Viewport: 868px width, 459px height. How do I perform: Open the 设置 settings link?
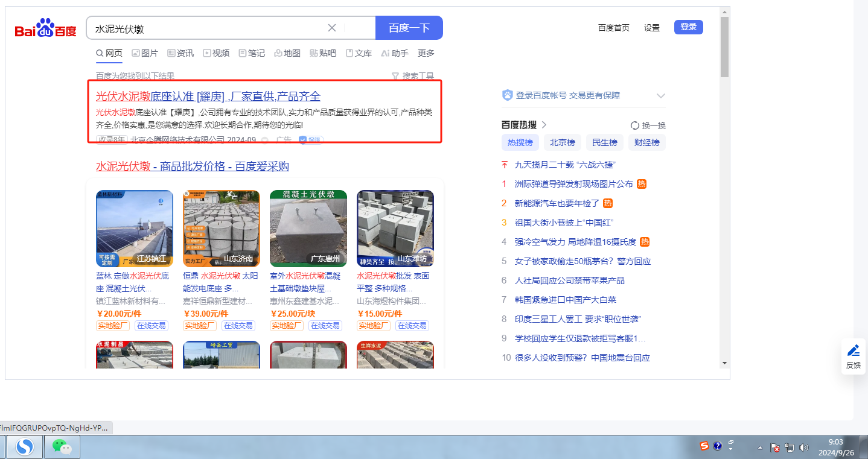coord(652,28)
